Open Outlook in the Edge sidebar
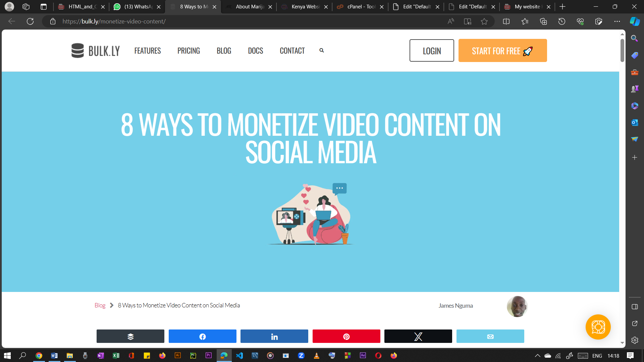The height and width of the screenshot is (362, 644). pyautogui.click(x=634, y=123)
